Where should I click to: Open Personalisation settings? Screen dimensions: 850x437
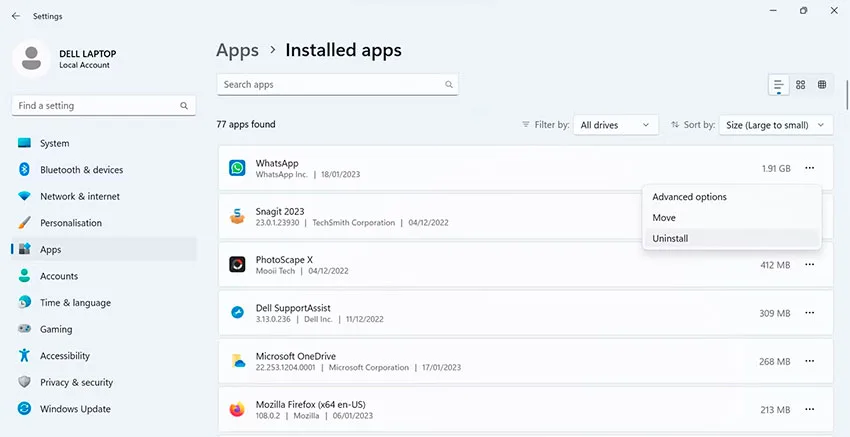(104, 223)
